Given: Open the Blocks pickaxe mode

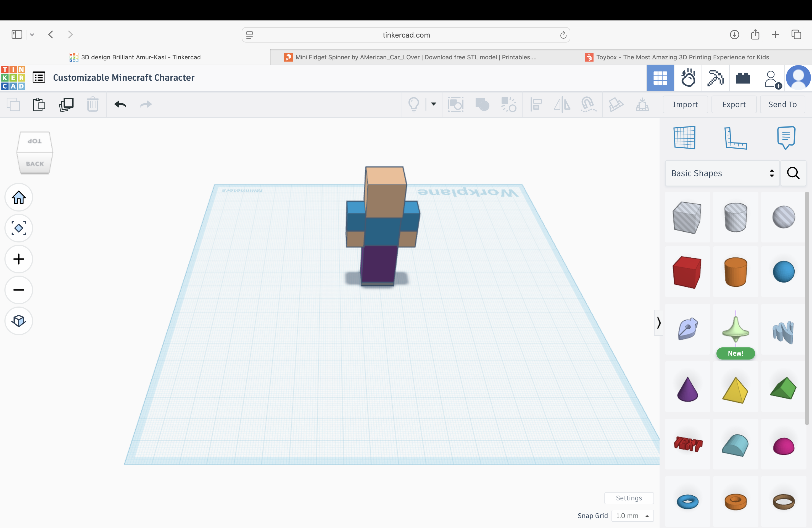Looking at the screenshot, I should coord(715,78).
